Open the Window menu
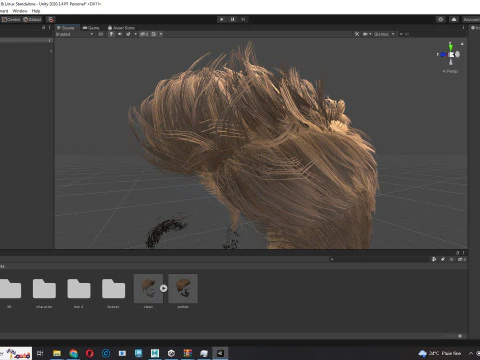The image size is (480, 360). coord(20,11)
